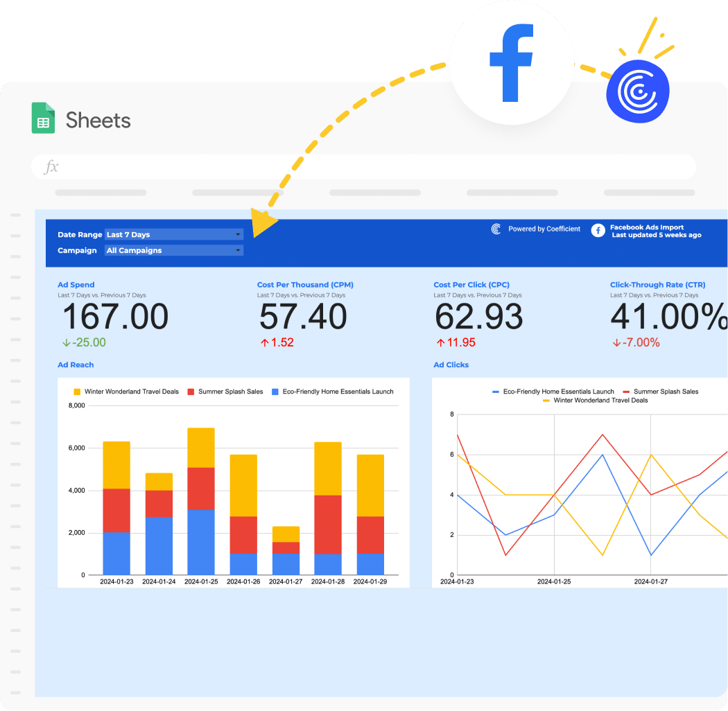The image size is (728, 711).
Task: Click blue Eco-Friendly swatch in bar legend
Action: tap(275, 392)
